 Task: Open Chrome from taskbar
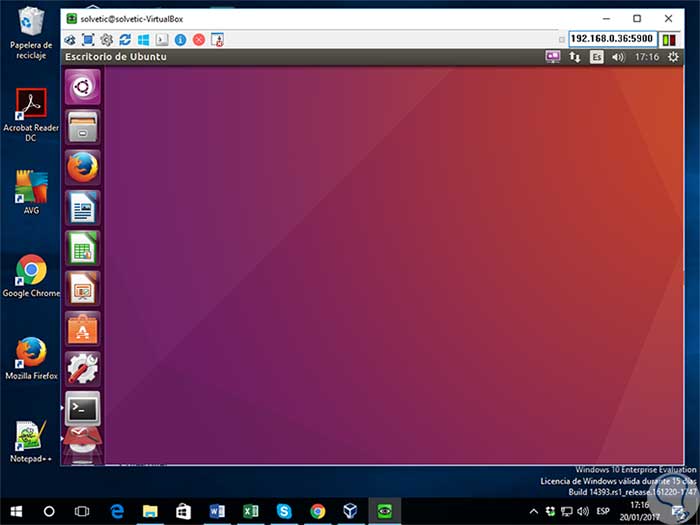click(317, 511)
